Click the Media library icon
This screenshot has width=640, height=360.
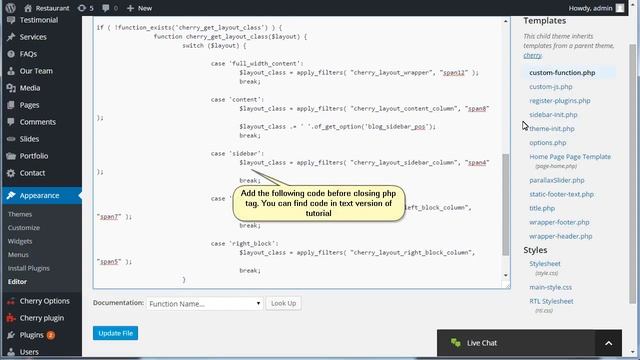(11, 88)
